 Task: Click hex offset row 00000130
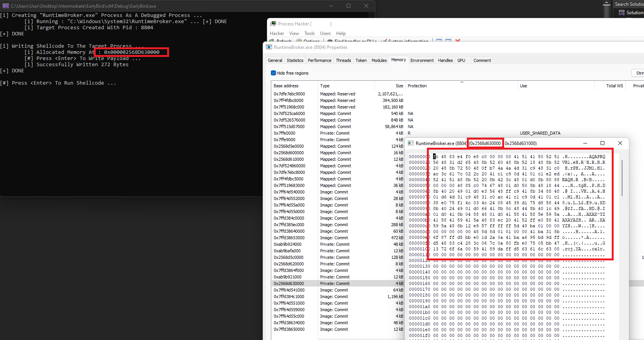507,266
